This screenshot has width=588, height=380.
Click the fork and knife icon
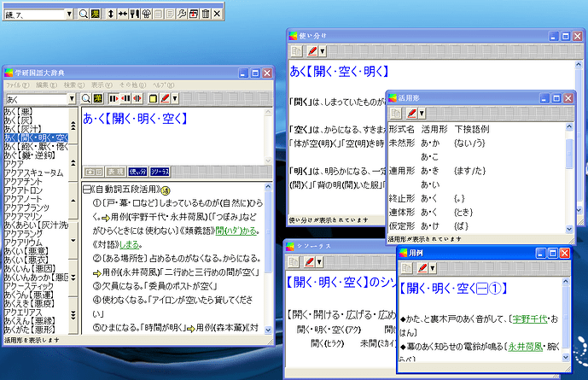pos(134,14)
